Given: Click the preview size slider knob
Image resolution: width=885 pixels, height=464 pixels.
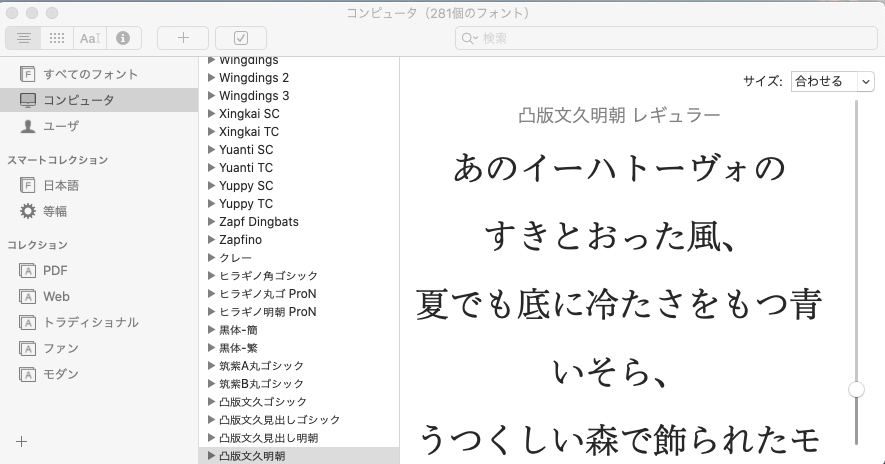Looking at the screenshot, I should tap(856, 389).
